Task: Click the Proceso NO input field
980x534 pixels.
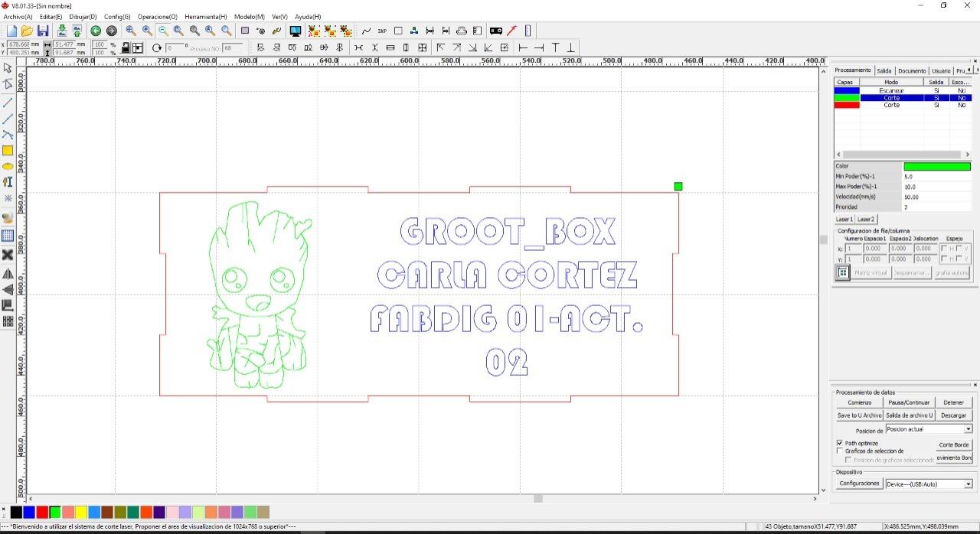Action: coord(234,48)
